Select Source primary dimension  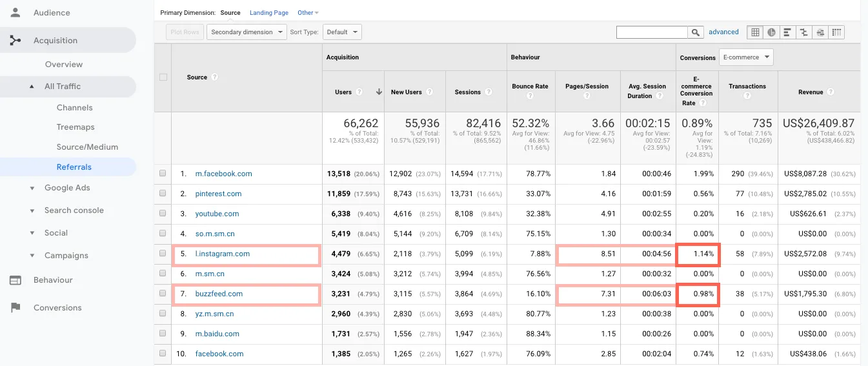[230, 13]
